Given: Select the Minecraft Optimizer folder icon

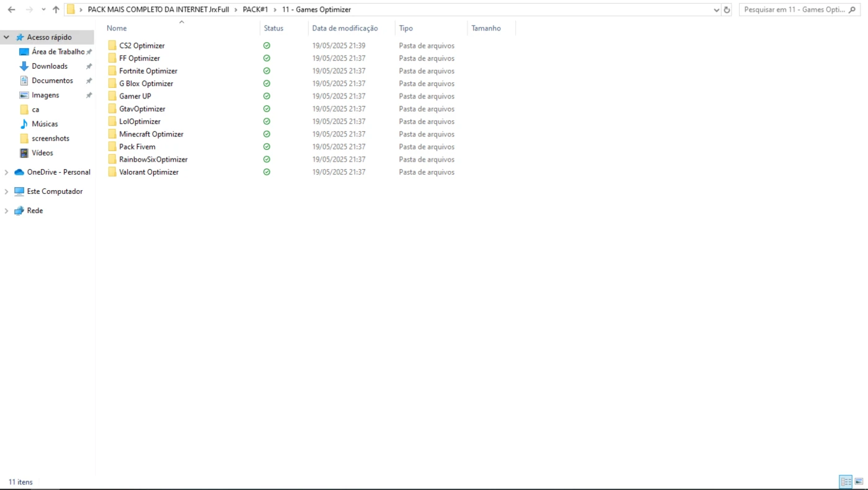Looking at the screenshot, I should click(112, 134).
